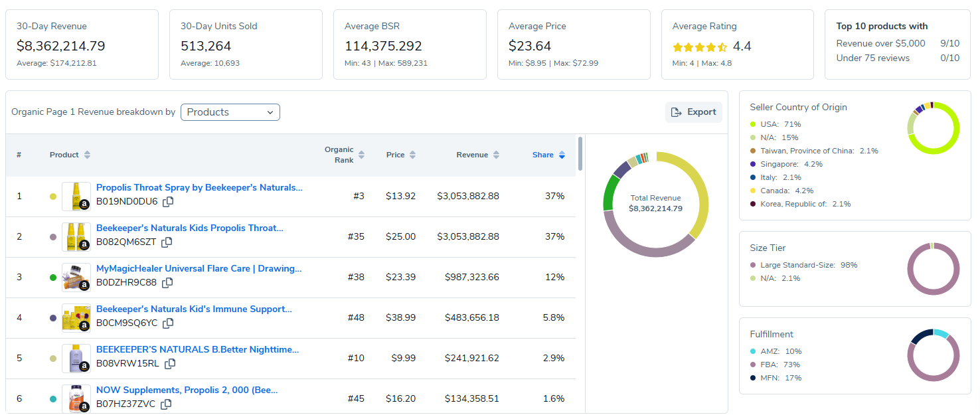This screenshot has width=980, height=417.
Task: Click the $987,323.66 revenue cell
Action: tap(472, 277)
